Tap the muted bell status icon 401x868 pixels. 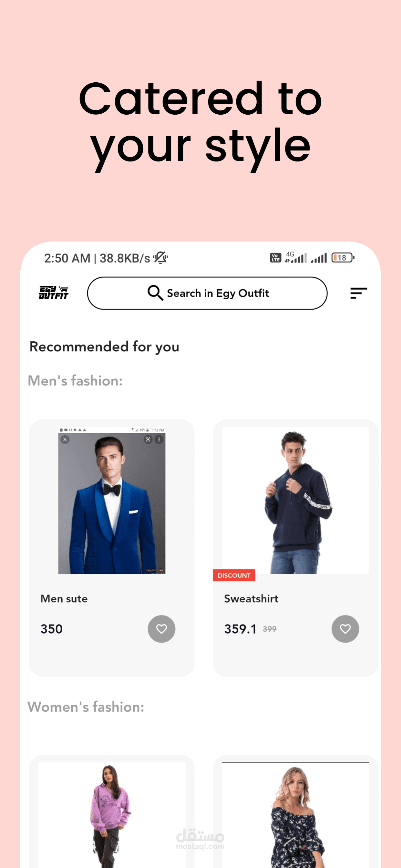point(160,258)
